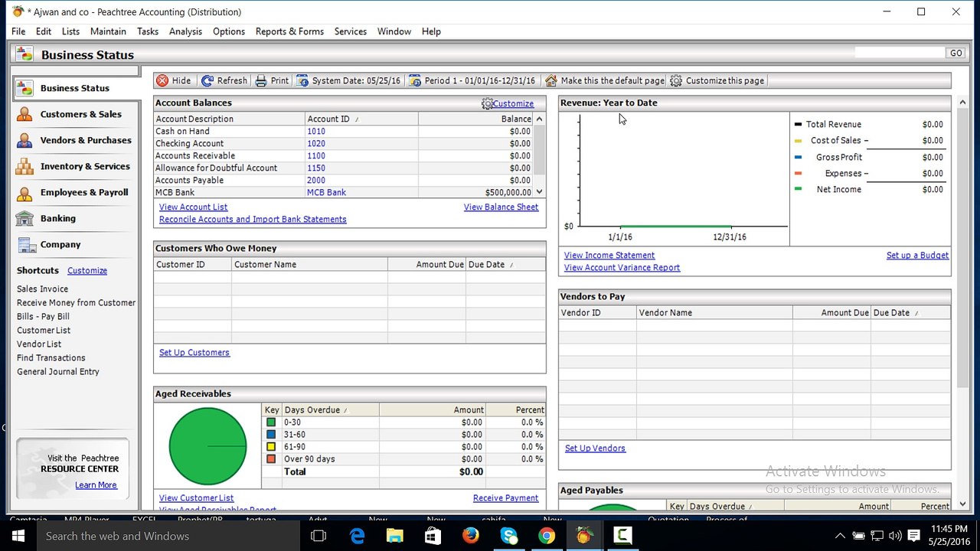
Task: Select the Business Status navigation page
Action: 76,88
